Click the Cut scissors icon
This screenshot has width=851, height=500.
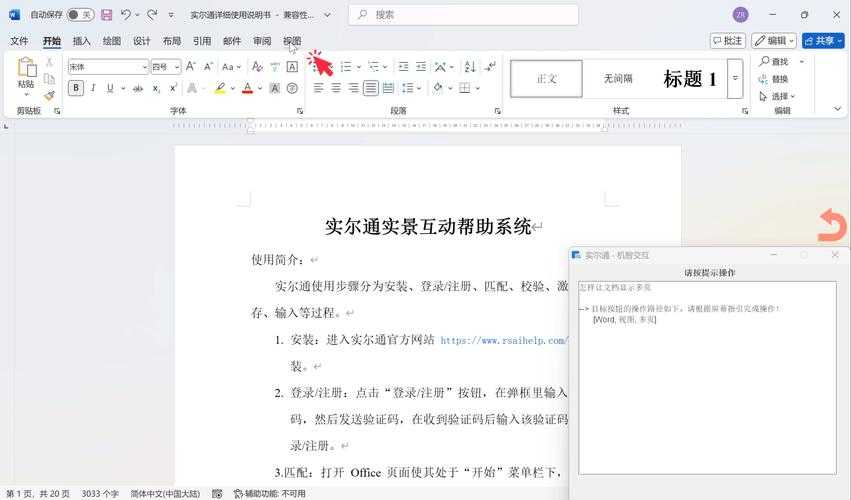[x=49, y=62]
